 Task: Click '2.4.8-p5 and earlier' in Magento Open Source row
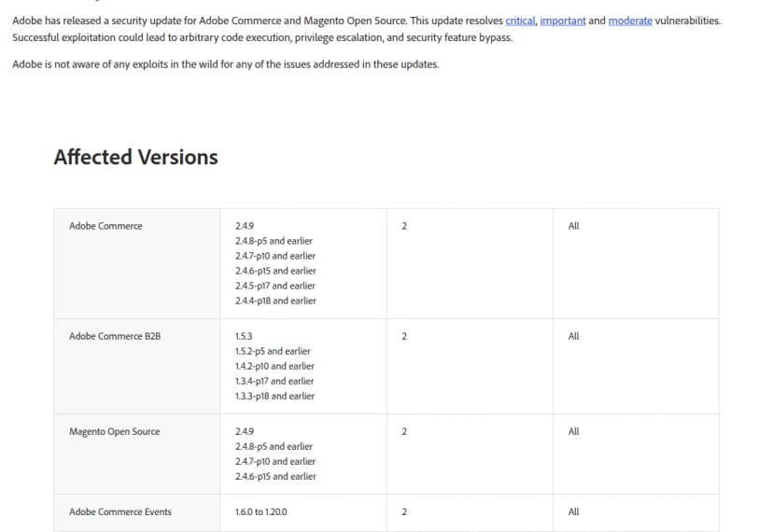tap(274, 446)
